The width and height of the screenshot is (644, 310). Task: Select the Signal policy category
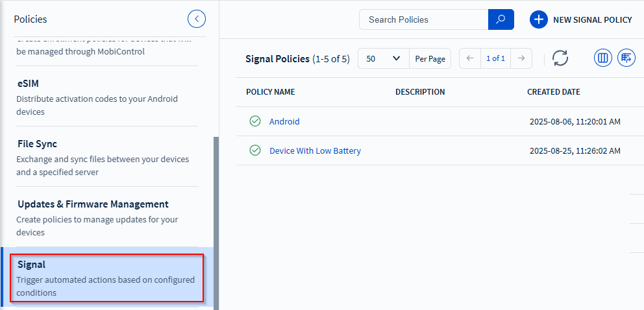pos(106,278)
